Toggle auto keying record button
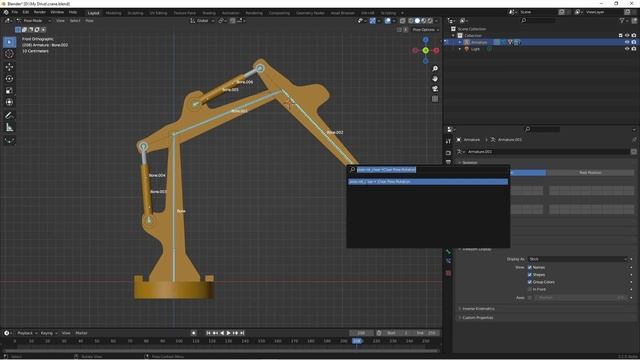 tap(194, 333)
